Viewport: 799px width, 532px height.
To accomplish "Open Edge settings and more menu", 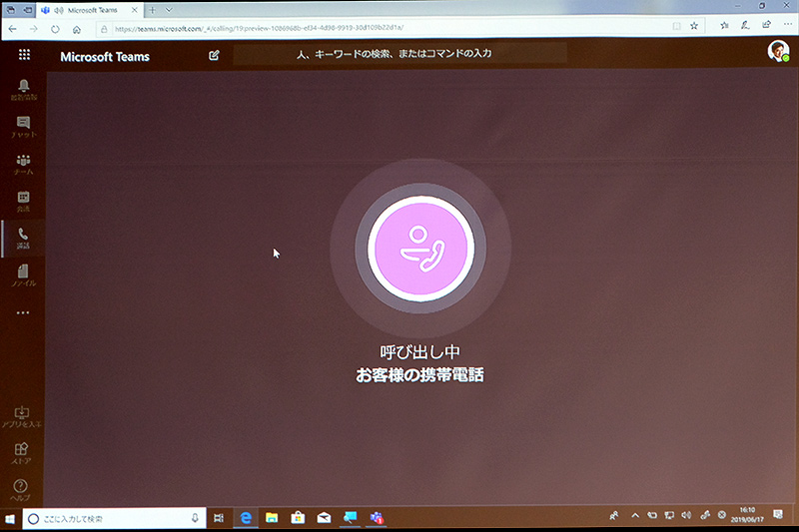I will coord(788,23).
